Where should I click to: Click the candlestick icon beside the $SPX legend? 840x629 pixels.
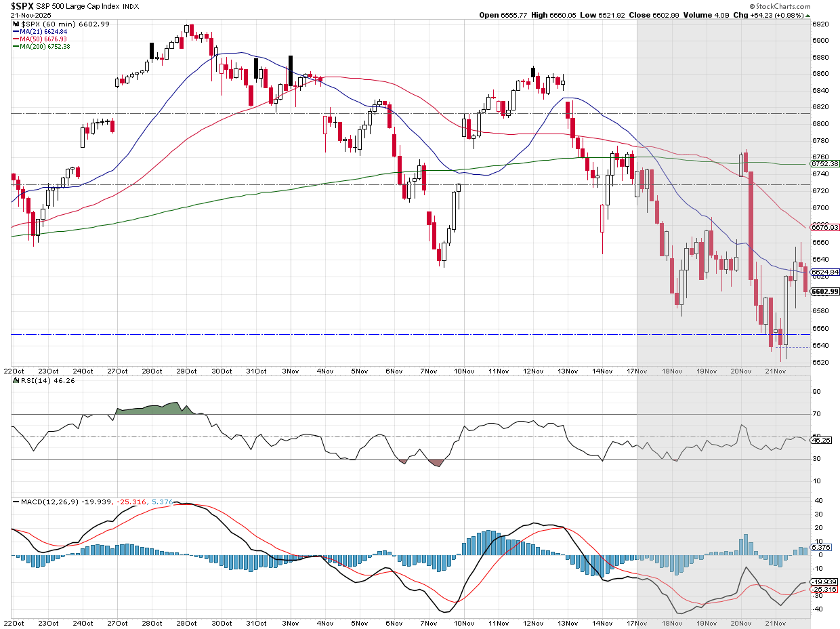[x=14, y=24]
